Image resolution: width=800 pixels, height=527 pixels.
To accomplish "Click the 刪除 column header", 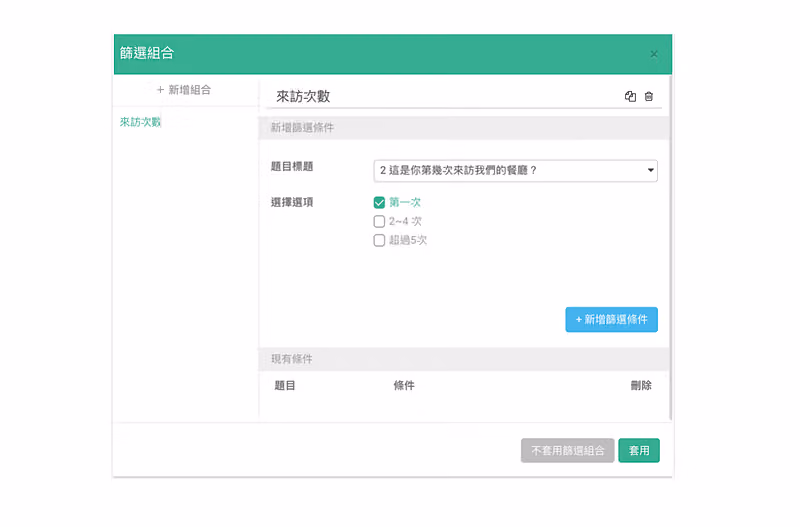I will pos(641,386).
